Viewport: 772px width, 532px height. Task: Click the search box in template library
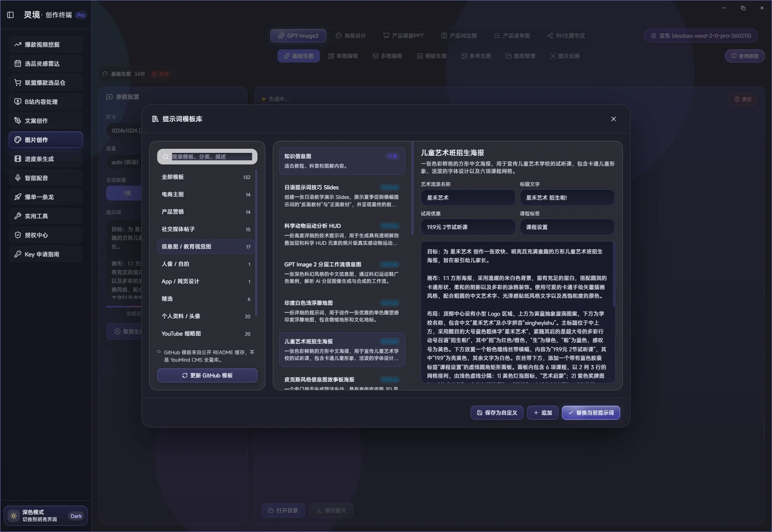click(x=207, y=157)
